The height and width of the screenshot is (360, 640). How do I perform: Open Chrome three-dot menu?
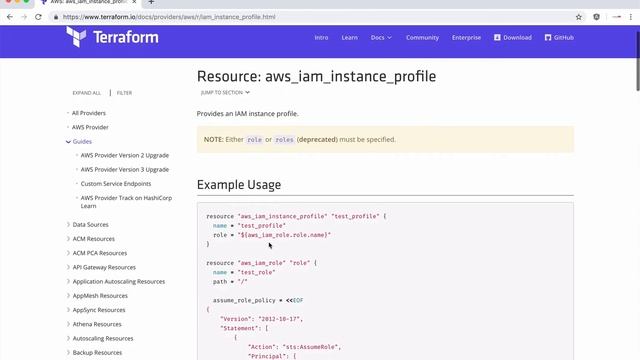click(x=631, y=17)
